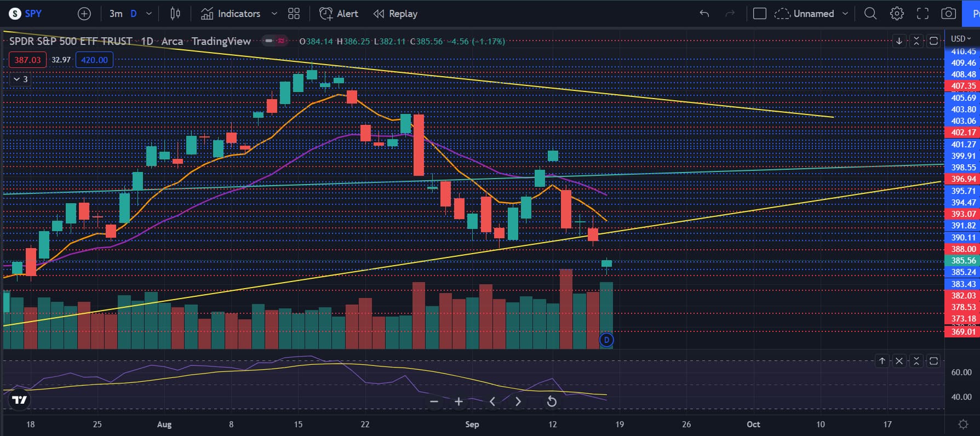The height and width of the screenshot is (436, 980).
Task: Expand the indicators legend showing 3
Action: (x=20, y=79)
